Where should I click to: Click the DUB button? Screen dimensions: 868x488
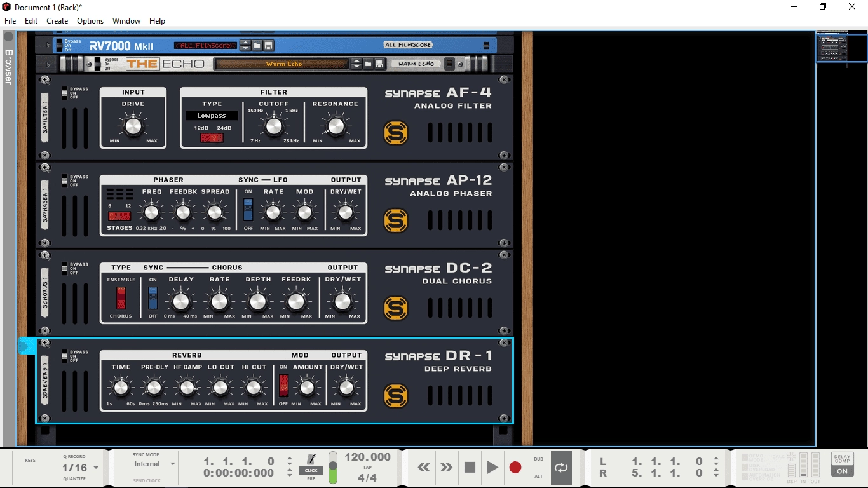[539, 459]
